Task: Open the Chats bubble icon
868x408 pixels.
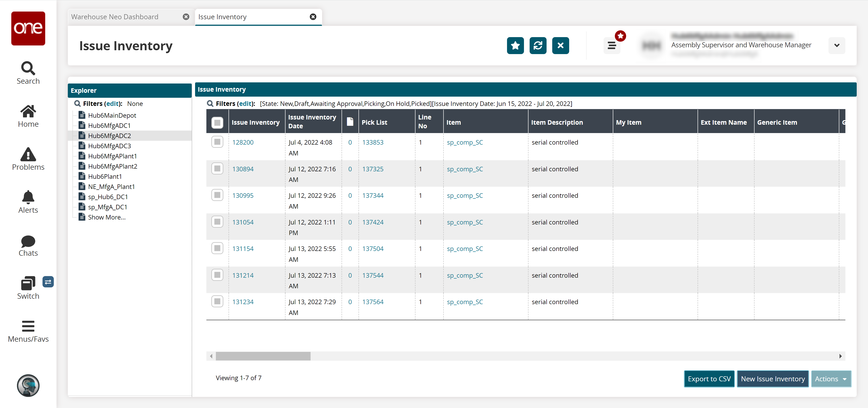Action: [x=28, y=241]
